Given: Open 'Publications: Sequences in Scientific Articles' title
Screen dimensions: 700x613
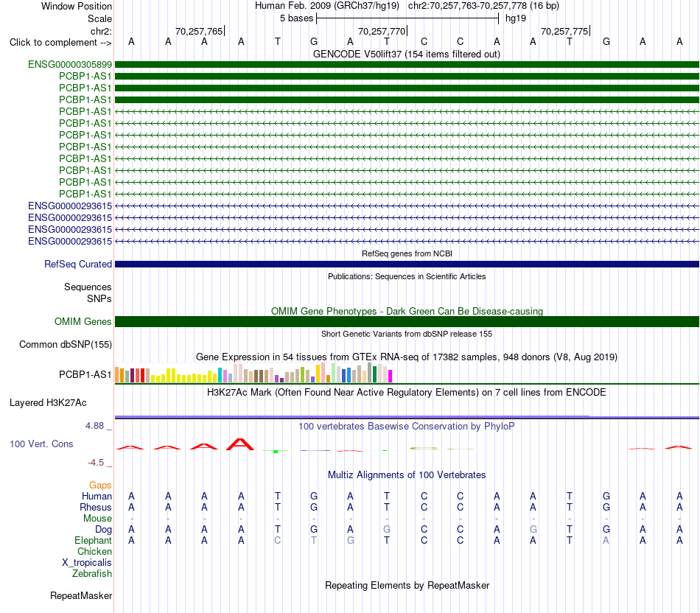Looking at the screenshot, I should tap(407, 276).
